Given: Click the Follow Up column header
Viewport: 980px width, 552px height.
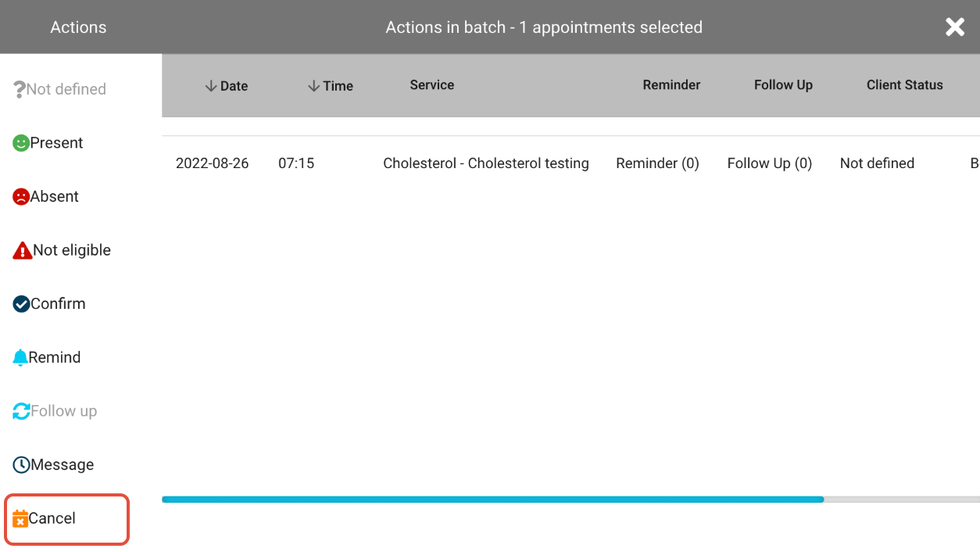Looking at the screenshot, I should pos(783,85).
